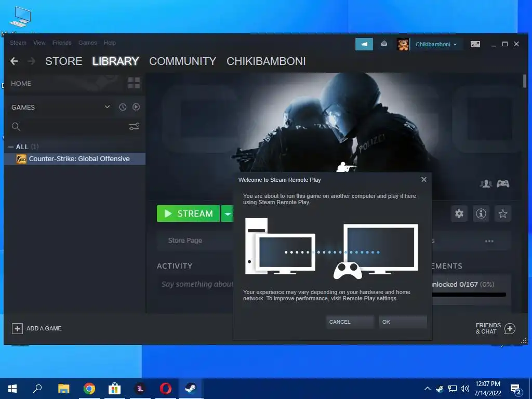
Task: Open the Games menu
Action: (87, 43)
